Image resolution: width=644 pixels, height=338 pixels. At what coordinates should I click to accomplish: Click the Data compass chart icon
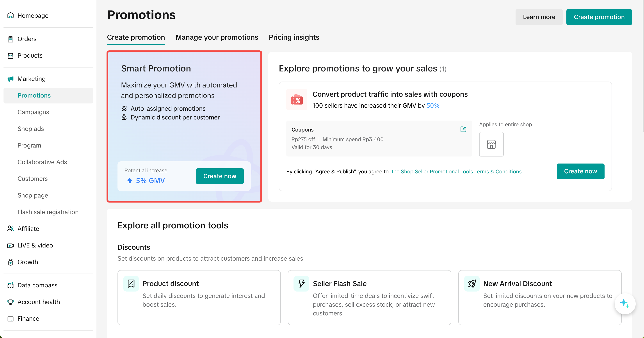pyautogui.click(x=11, y=285)
